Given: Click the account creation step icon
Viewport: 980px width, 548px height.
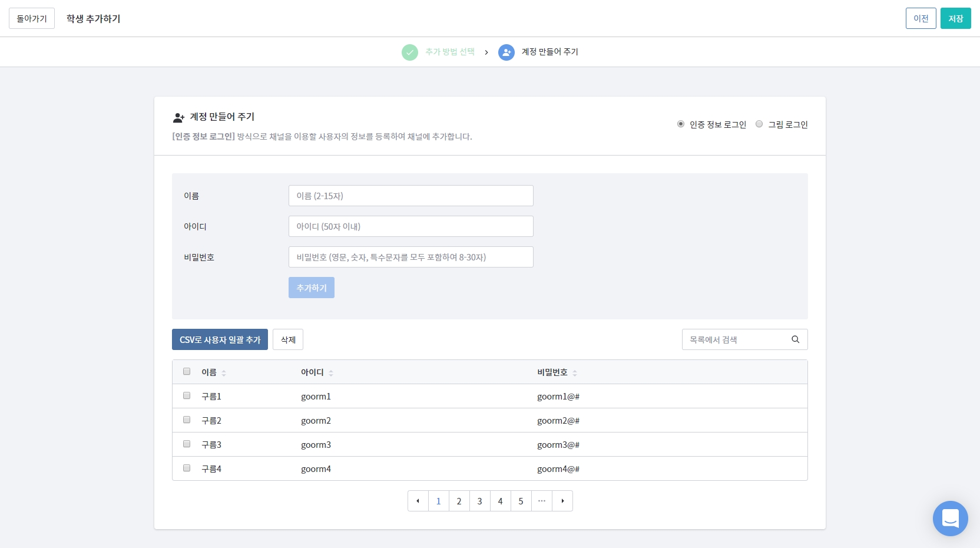Looking at the screenshot, I should tap(506, 52).
